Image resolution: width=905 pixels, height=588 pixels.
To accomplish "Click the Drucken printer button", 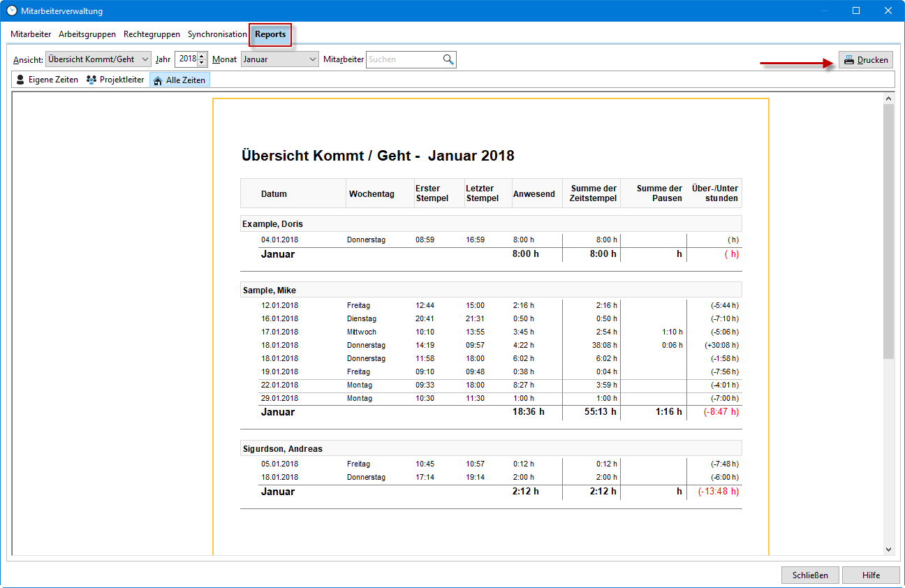I will (865, 60).
